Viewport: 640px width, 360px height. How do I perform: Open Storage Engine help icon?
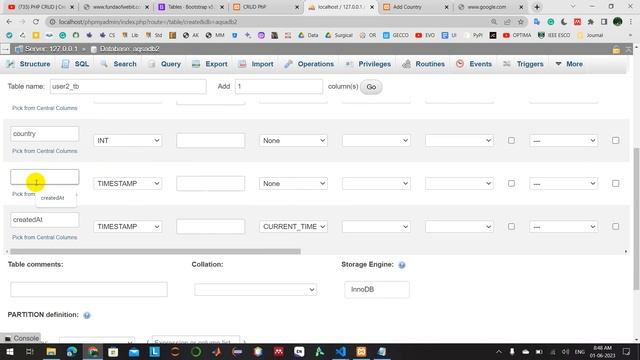[402, 265]
